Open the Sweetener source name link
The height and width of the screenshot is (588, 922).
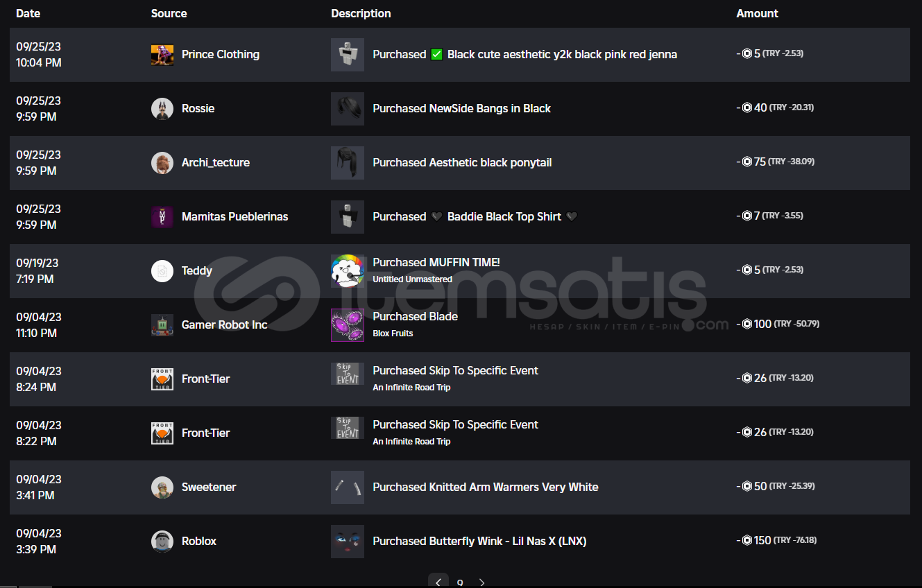point(209,487)
